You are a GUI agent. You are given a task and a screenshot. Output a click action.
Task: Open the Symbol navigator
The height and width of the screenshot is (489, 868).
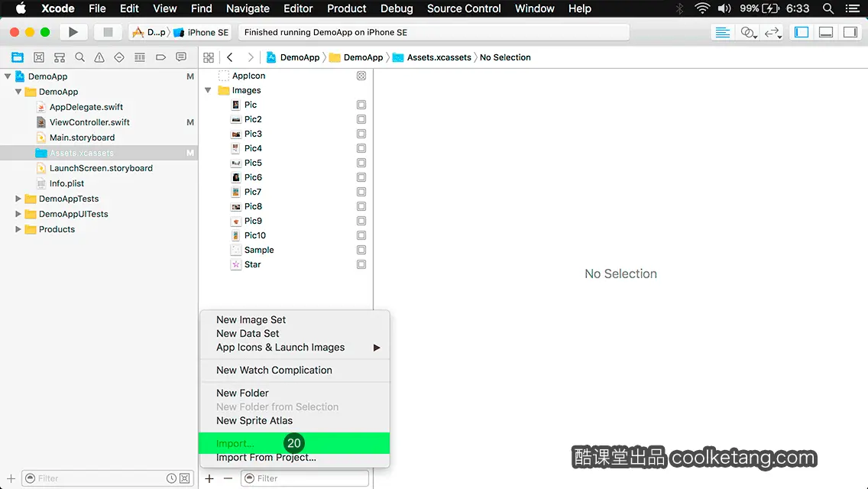[x=60, y=57]
